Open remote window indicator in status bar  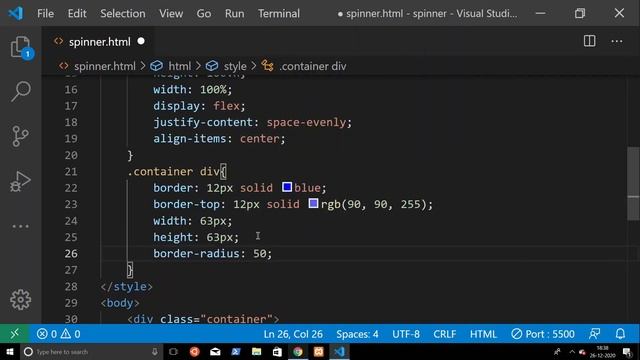[x=14, y=334]
